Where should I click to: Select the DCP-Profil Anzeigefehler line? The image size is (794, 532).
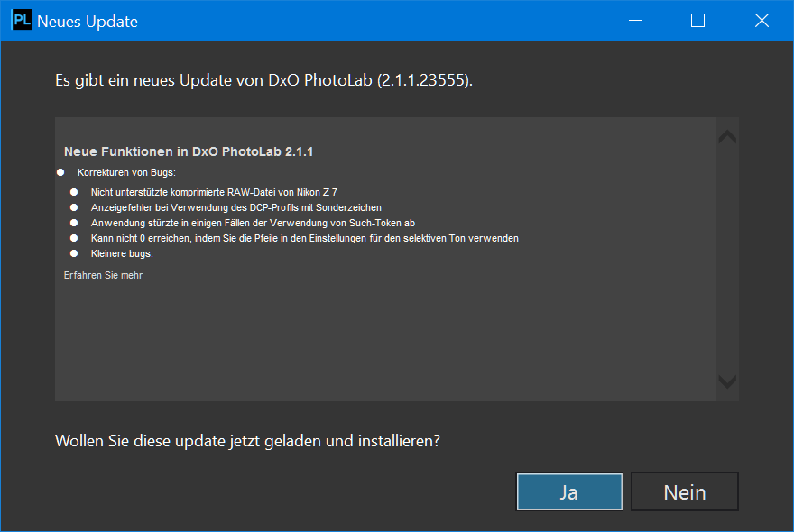[x=235, y=207]
